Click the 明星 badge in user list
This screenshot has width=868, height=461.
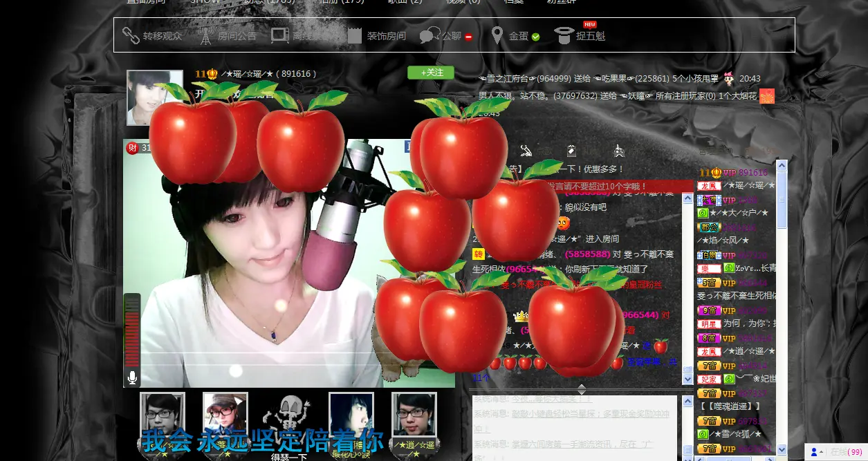point(709,323)
